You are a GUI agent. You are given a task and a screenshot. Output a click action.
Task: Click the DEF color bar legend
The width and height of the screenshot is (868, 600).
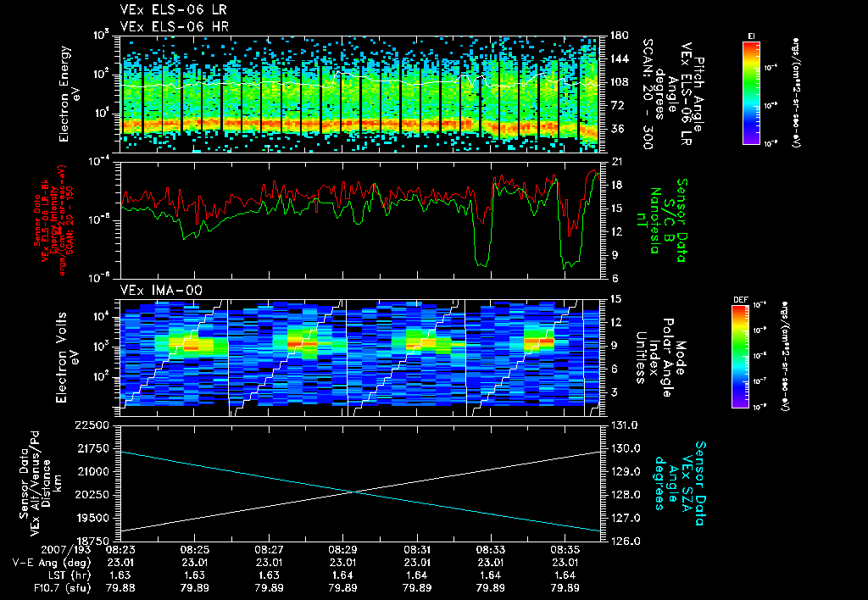[741, 357]
